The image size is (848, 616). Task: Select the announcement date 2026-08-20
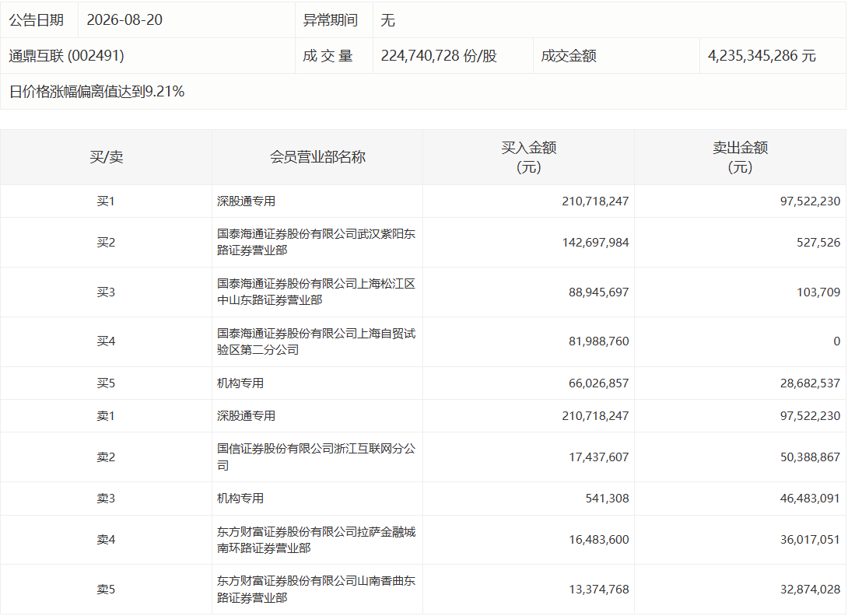pyautogui.click(x=124, y=20)
